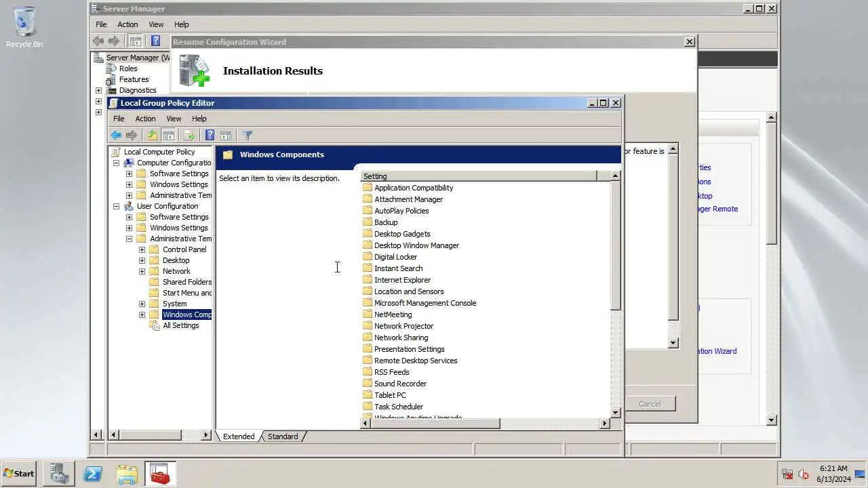Click the Back arrow in Group Policy Editor toolbar

point(116,136)
